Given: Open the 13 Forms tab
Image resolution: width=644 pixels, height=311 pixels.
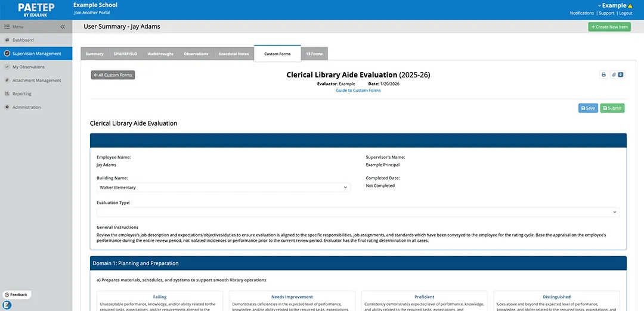Looking at the screenshot, I should (314, 54).
